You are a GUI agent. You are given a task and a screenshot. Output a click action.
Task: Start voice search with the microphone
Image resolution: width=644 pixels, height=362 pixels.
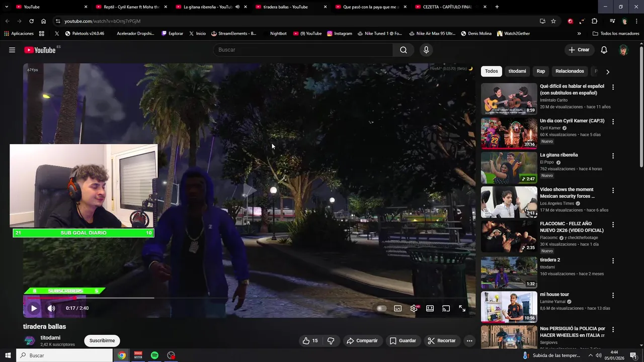pos(426,50)
